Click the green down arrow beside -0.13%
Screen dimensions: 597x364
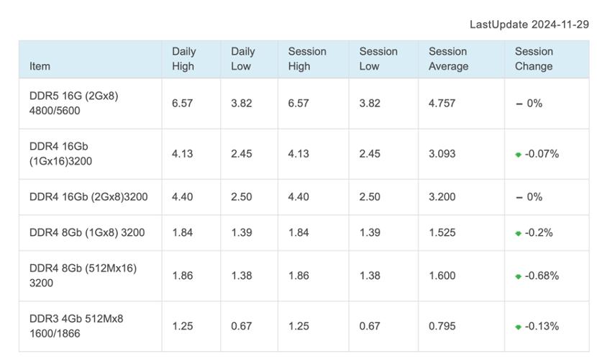pyautogui.click(x=518, y=327)
